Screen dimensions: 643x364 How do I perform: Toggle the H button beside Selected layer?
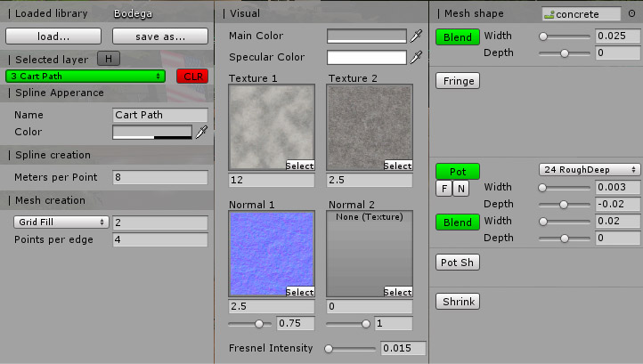click(109, 59)
